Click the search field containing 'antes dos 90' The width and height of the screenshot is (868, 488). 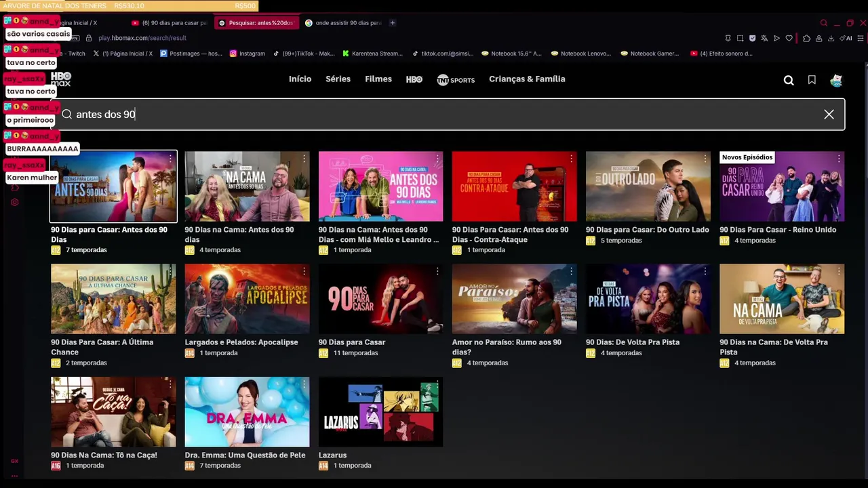[x=448, y=115]
